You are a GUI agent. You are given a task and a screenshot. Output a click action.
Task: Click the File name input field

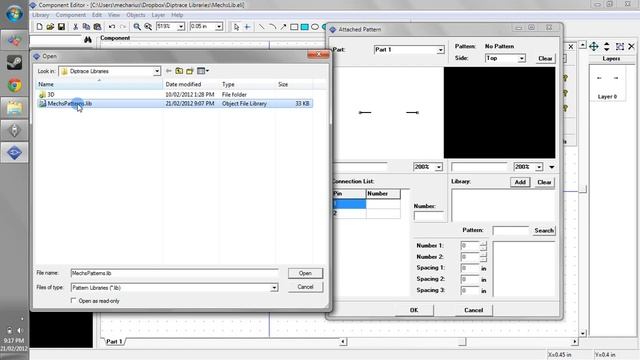tap(175, 273)
